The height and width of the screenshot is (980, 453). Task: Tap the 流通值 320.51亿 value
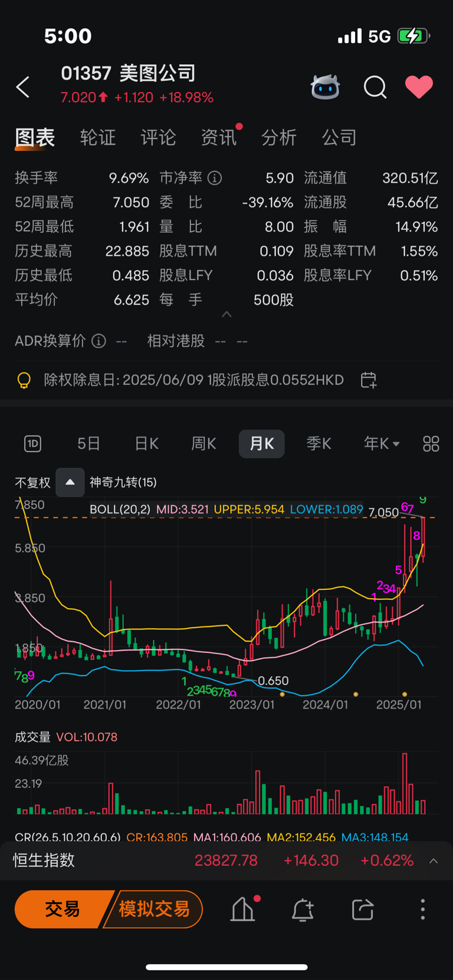410,178
